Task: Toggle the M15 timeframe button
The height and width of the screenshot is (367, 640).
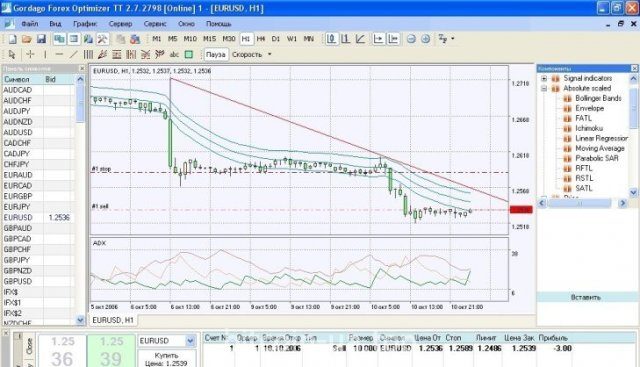Action: (x=209, y=39)
